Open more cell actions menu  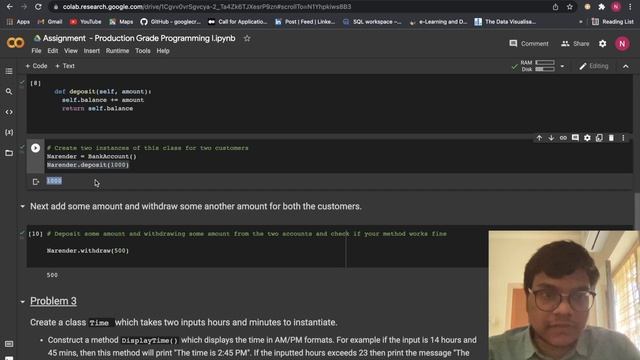[623, 138]
